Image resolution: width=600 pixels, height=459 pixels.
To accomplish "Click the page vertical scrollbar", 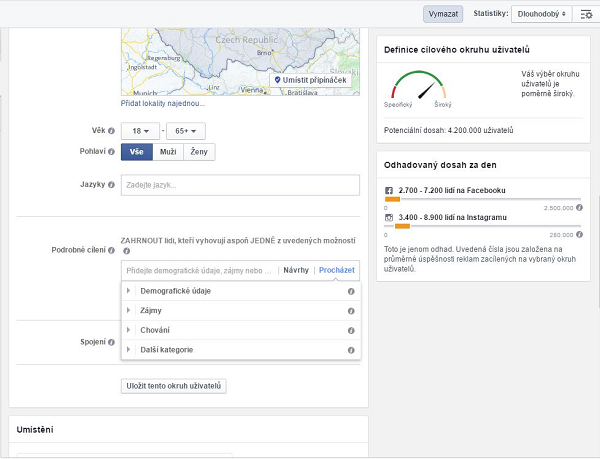I will click(598, 251).
